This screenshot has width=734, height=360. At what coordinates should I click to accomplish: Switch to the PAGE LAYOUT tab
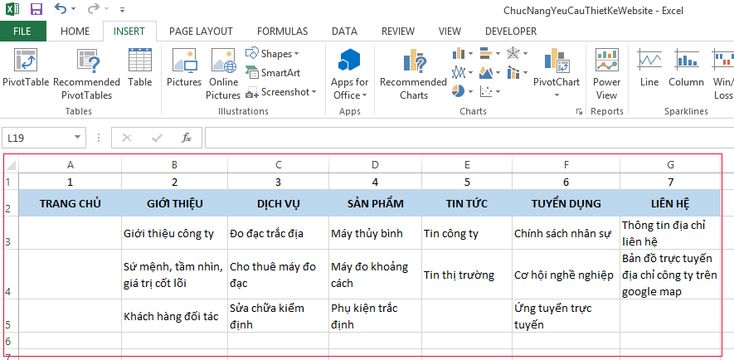(x=201, y=31)
